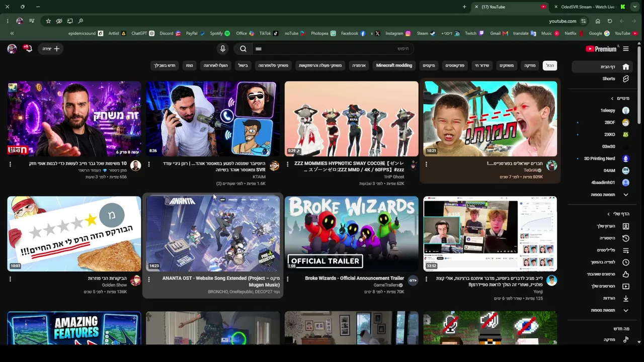Open the ANANTA OST video title

[221, 282]
